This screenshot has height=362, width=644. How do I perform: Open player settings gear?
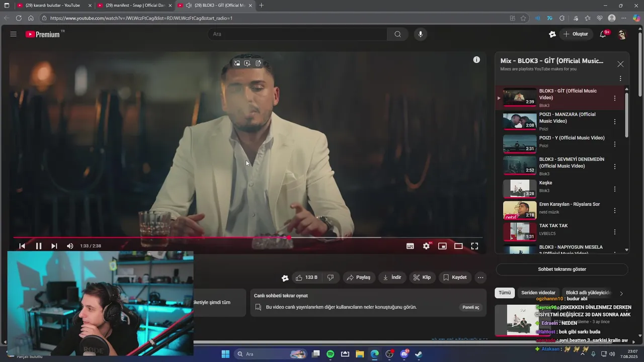click(427, 246)
